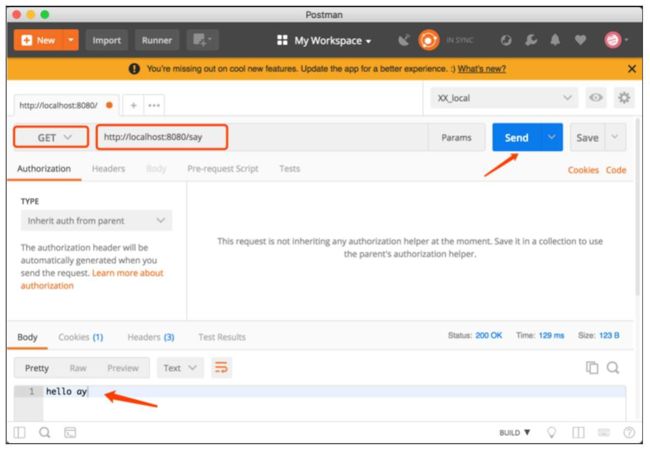Viewport: 650px width, 452px height.
Task: Click the request pane vertical scrollbar
Action: coord(638,207)
